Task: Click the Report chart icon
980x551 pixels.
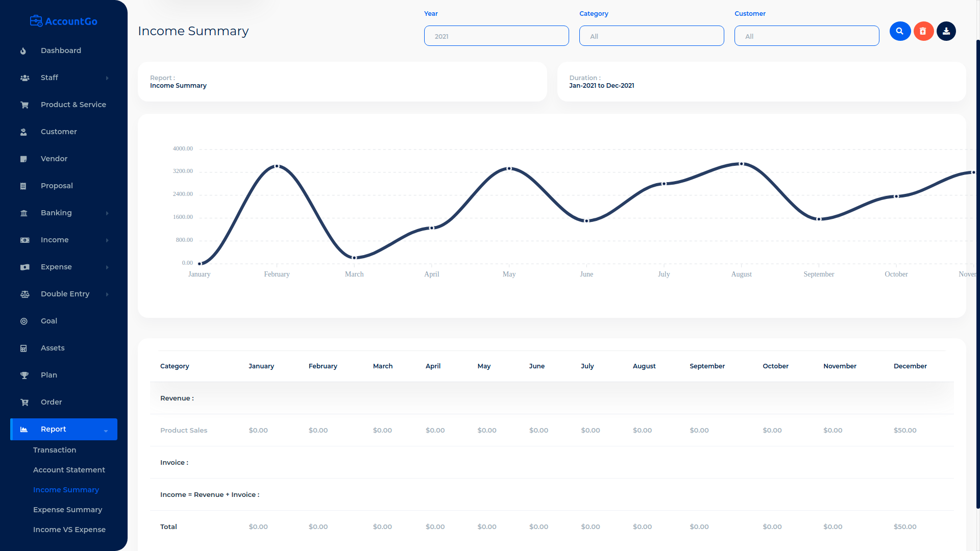Action: [24, 430]
